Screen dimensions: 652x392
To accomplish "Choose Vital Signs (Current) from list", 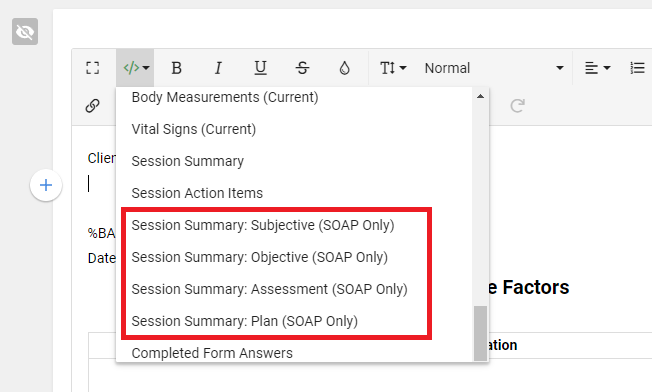I will pos(194,129).
